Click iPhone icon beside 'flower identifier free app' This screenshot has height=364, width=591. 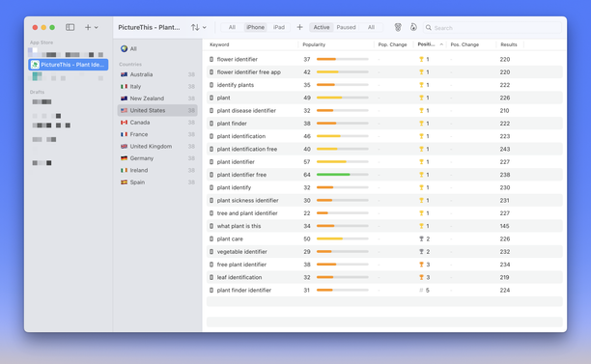coord(211,72)
